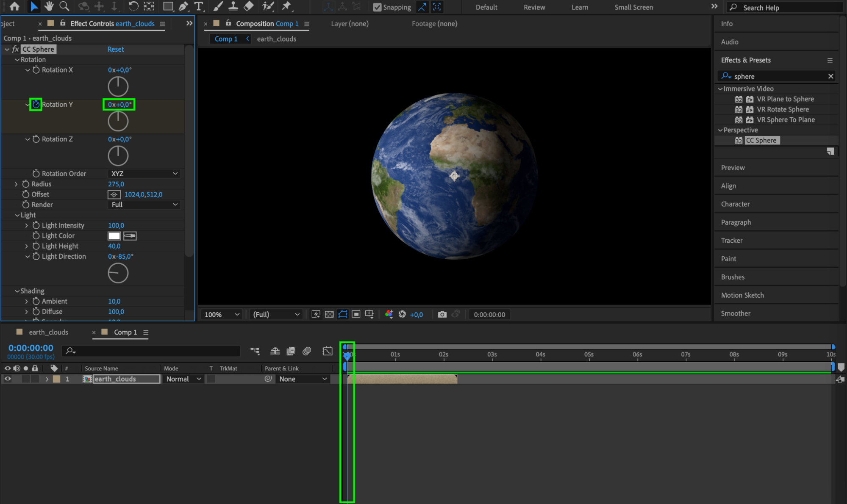Viewport: 847px width, 504px height.
Task: Open the 100% magnification dropdown
Action: coord(222,314)
